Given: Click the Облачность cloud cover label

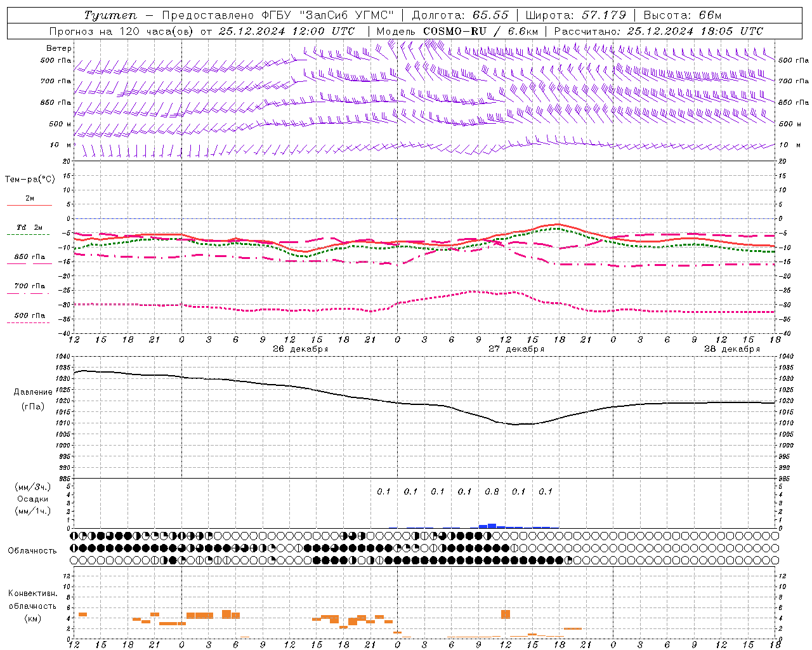Looking at the screenshot, I should coord(32,551).
